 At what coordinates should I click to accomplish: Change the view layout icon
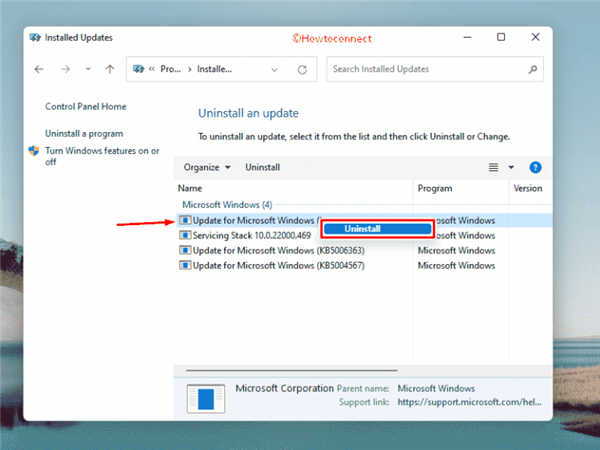tap(493, 167)
